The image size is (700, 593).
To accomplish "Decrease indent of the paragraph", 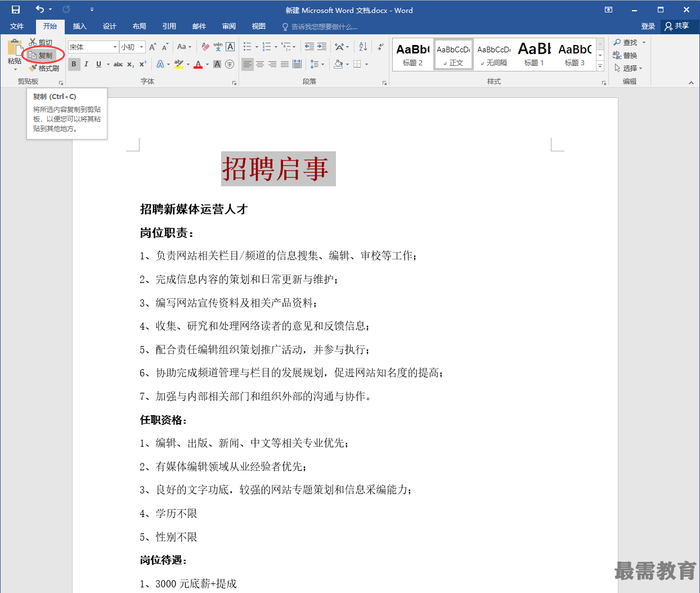I will click(x=309, y=47).
